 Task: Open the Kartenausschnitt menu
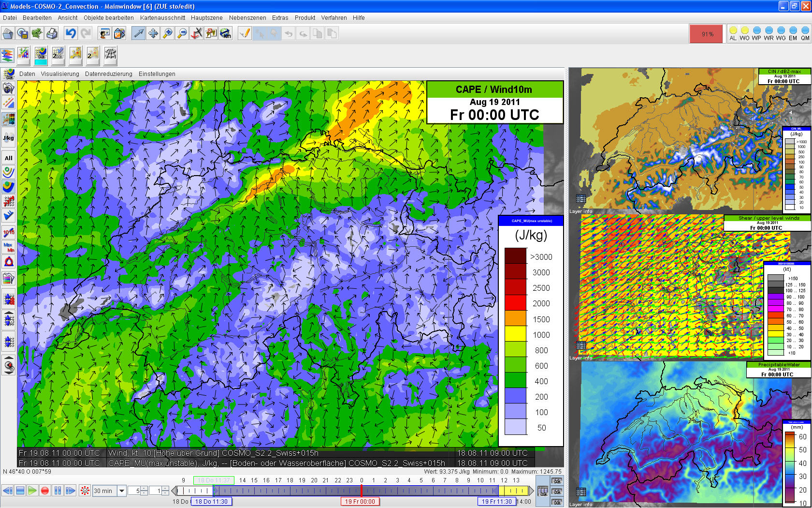[162, 18]
